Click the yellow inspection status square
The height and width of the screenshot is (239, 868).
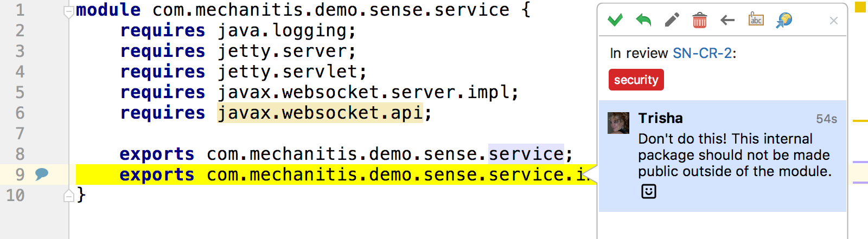point(860,7)
